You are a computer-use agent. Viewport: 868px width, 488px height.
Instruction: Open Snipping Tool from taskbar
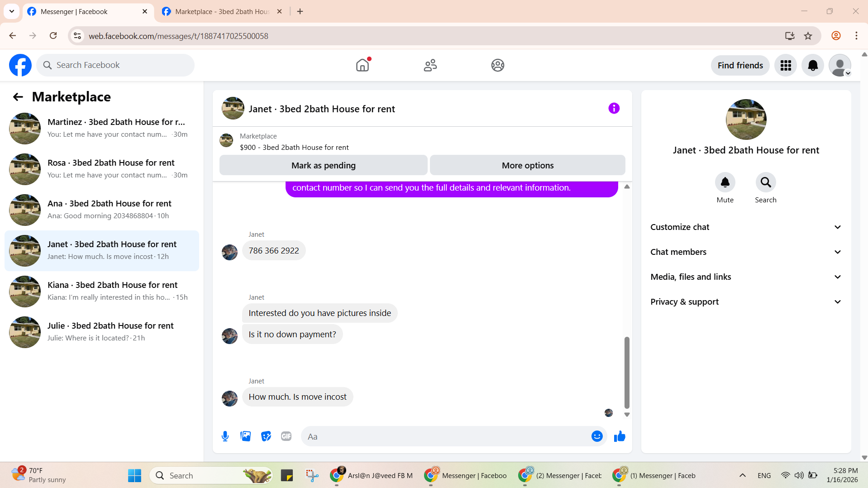[312, 476]
